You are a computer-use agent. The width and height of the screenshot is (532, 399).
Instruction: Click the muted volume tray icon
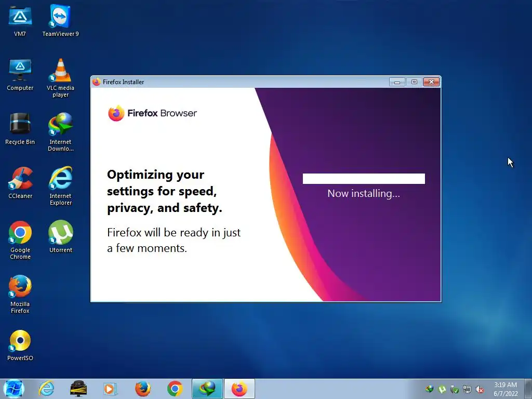480,389
